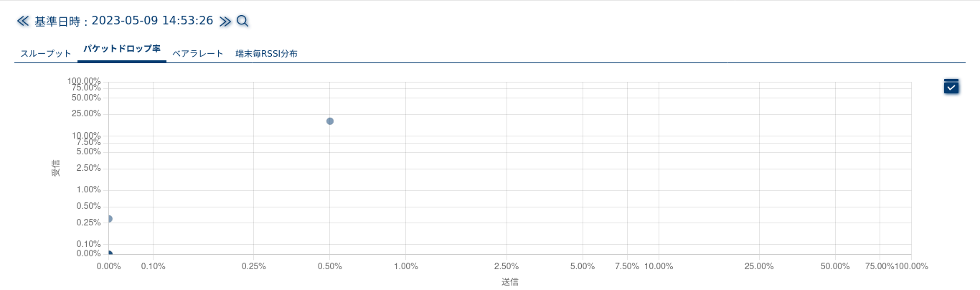
Task: Click the 25.00% tick on the x-axis
Action: (759, 266)
